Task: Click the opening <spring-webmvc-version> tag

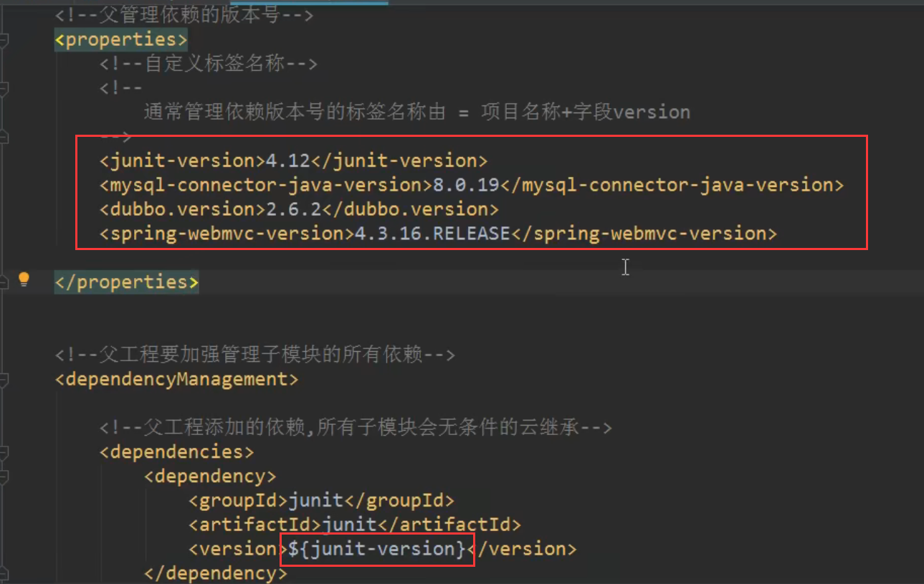Action: pyautogui.click(x=227, y=234)
